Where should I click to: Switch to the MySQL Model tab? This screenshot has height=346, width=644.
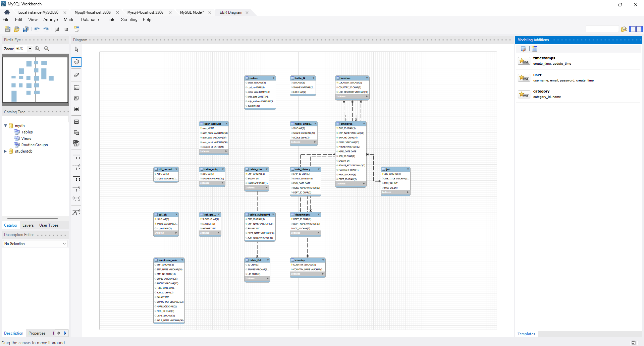click(192, 12)
